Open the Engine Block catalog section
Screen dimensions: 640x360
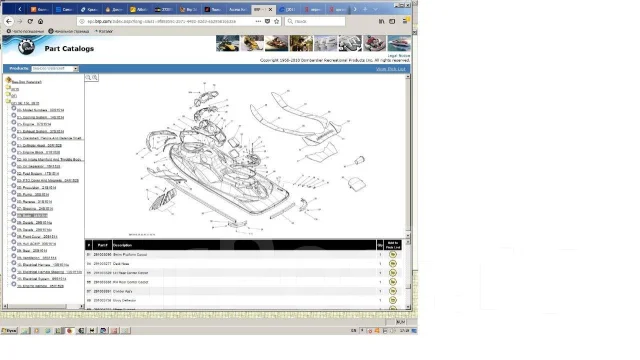click(x=38, y=152)
